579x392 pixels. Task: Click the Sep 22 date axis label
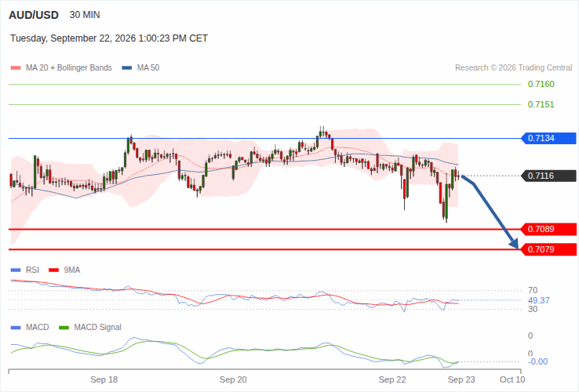point(392,379)
